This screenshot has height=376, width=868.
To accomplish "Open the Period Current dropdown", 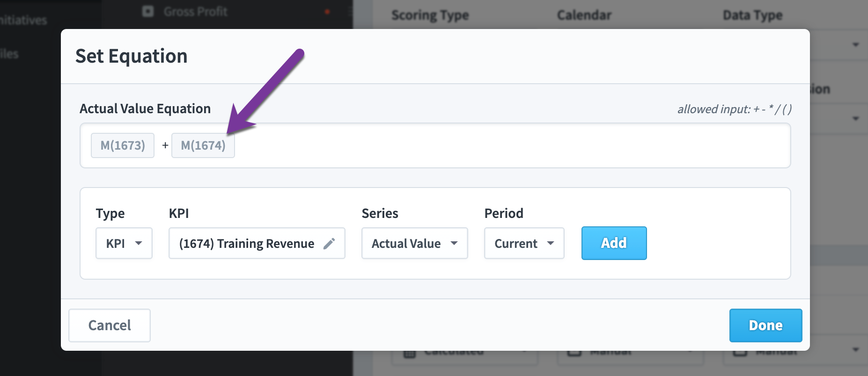I will [524, 243].
